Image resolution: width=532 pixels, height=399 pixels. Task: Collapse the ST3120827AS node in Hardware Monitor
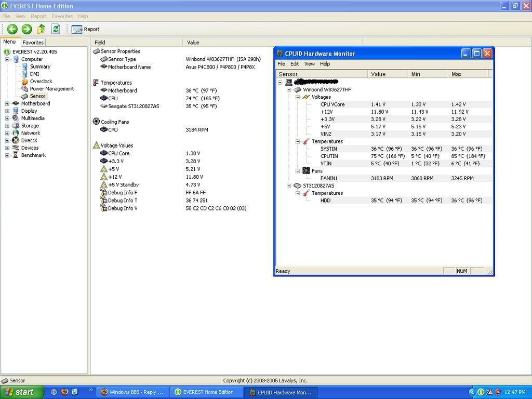(x=289, y=186)
